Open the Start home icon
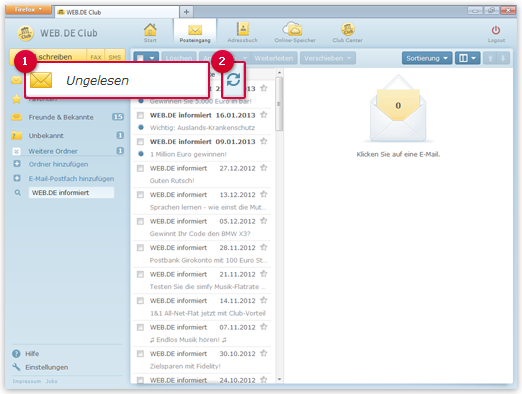 pos(150,33)
